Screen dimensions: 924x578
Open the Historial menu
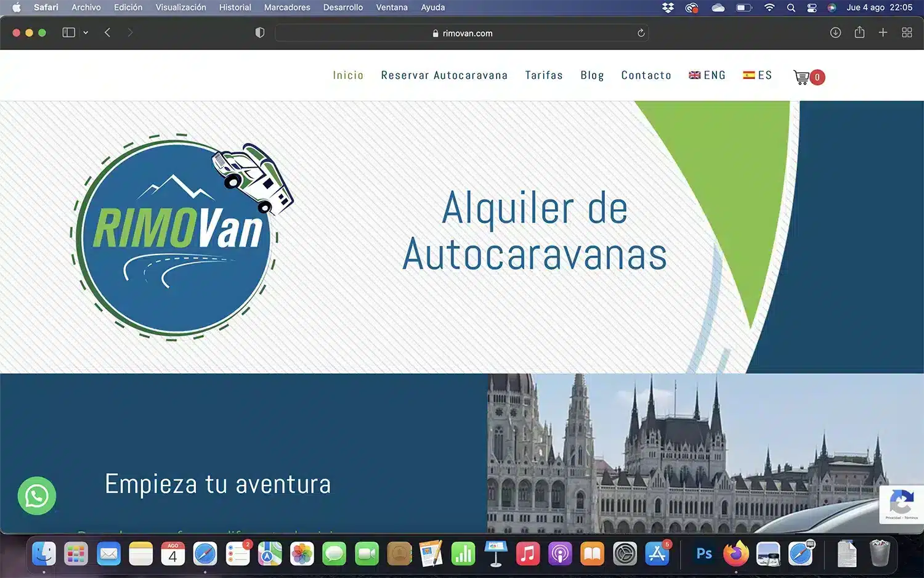(x=235, y=7)
